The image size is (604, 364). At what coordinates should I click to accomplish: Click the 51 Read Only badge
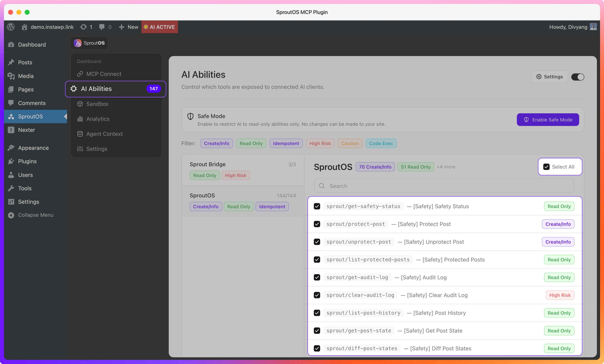point(416,167)
